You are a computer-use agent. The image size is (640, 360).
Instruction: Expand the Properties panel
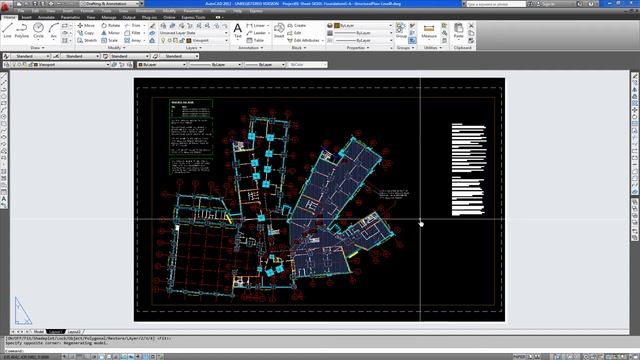[358, 48]
